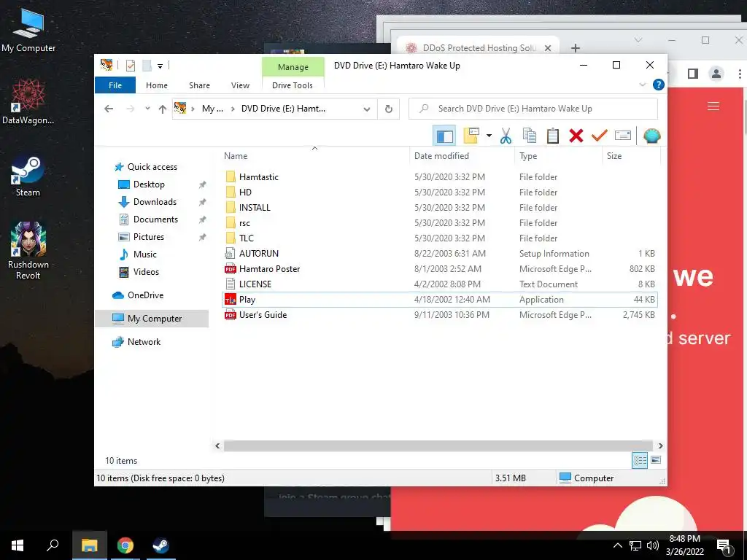Image resolution: width=747 pixels, height=560 pixels.
Task: Select Network in the navigation pane
Action: 144,342
